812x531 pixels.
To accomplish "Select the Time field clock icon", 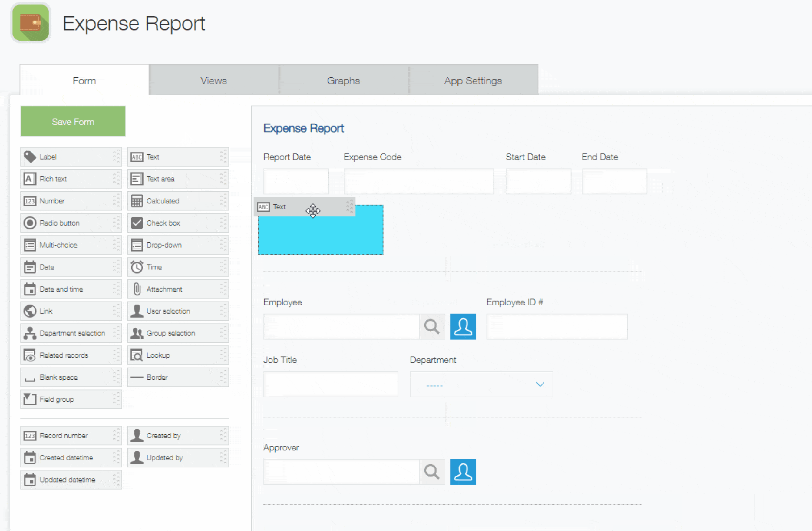I will coord(137,267).
